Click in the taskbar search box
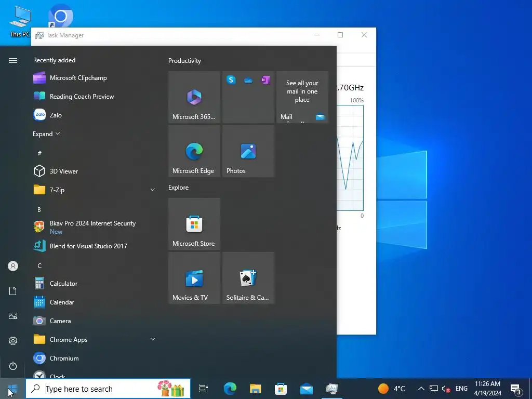Viewport: 532px width, 399px height. coord(108,389)
